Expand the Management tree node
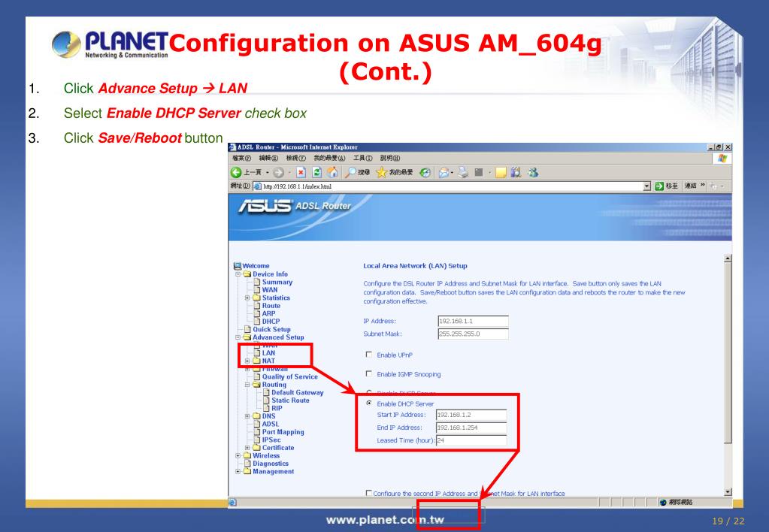 tap(238, 471)
